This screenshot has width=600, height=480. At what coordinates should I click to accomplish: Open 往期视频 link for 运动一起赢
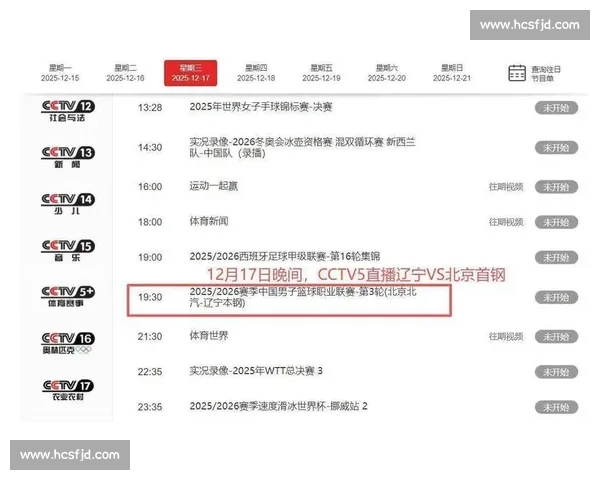pyautogui.click(x=506, y=187)
